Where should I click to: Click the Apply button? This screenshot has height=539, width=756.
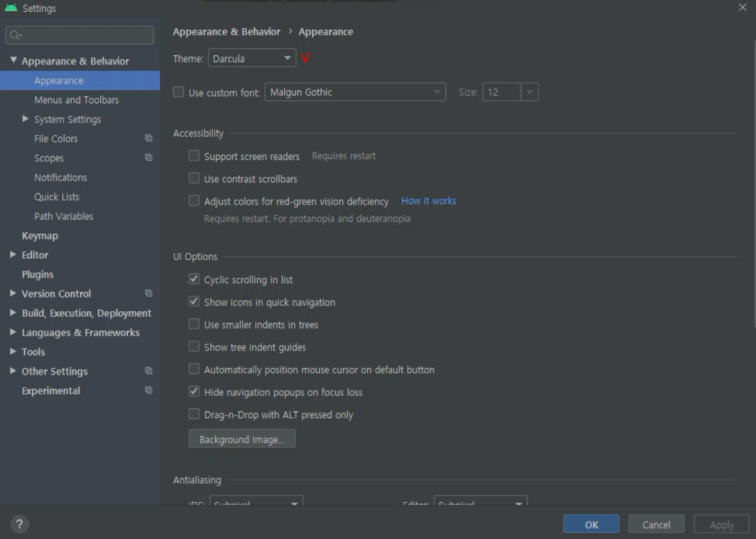click(x=722, y=524)
